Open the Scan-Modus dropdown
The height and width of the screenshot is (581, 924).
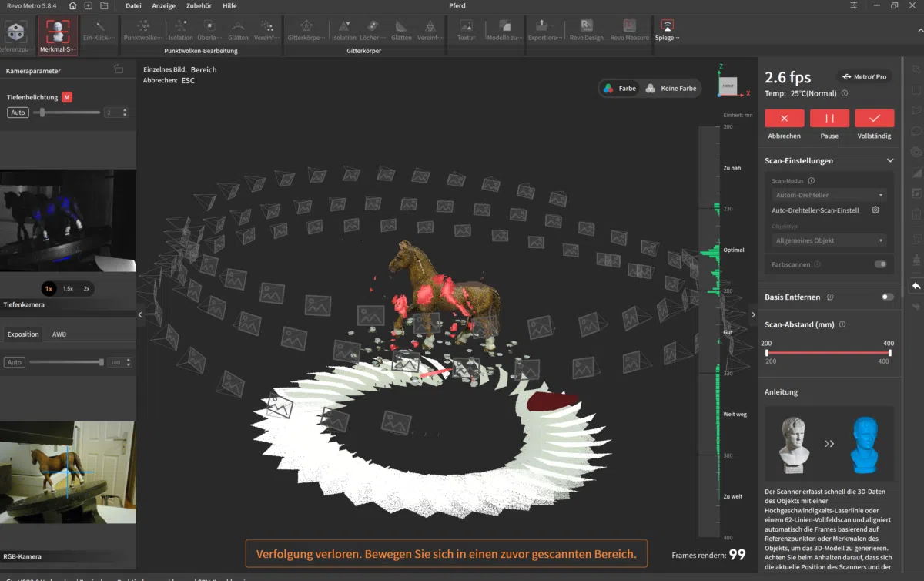(x=829, y=195)
